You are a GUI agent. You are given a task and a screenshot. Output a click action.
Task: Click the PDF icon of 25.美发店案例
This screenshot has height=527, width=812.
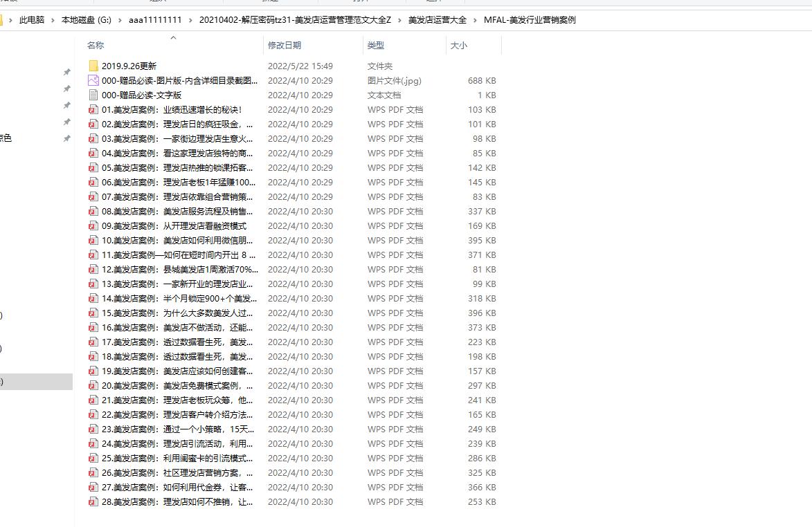(93, 458)
